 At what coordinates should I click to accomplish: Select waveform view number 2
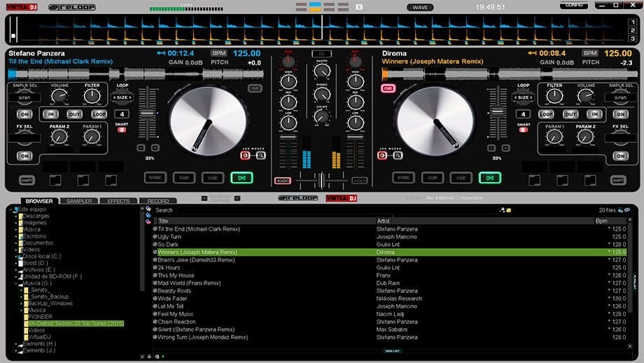point(633,30)
